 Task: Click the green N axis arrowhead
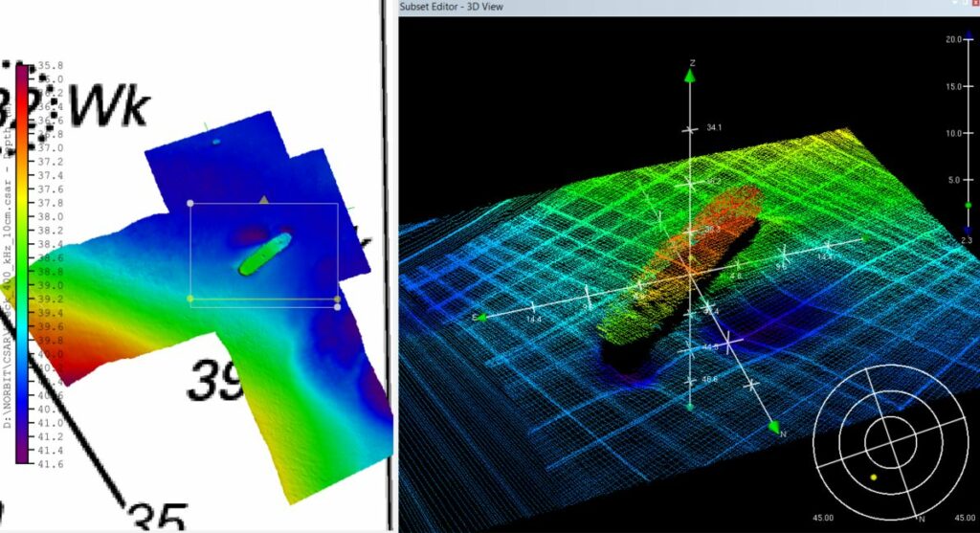pyautogui.click(x=773, y=428)
